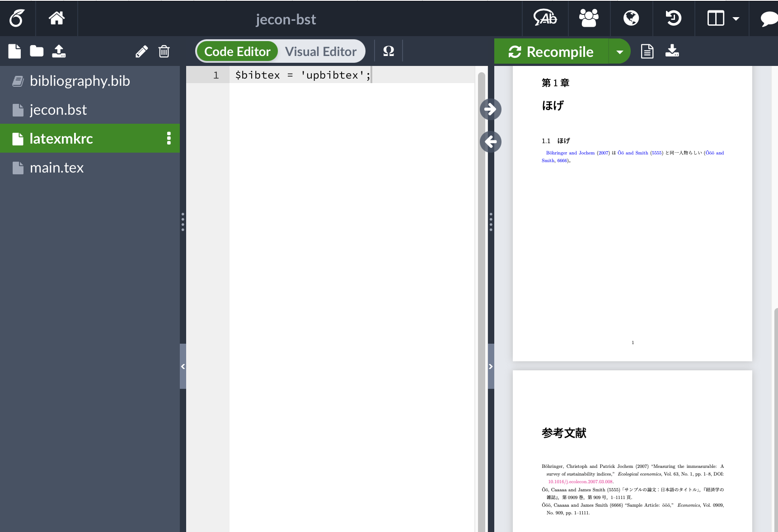The width and height of the screenshot is (778, 532).
Task: Switch to Visual Editor mode
Action: click(x=321, y=51)
